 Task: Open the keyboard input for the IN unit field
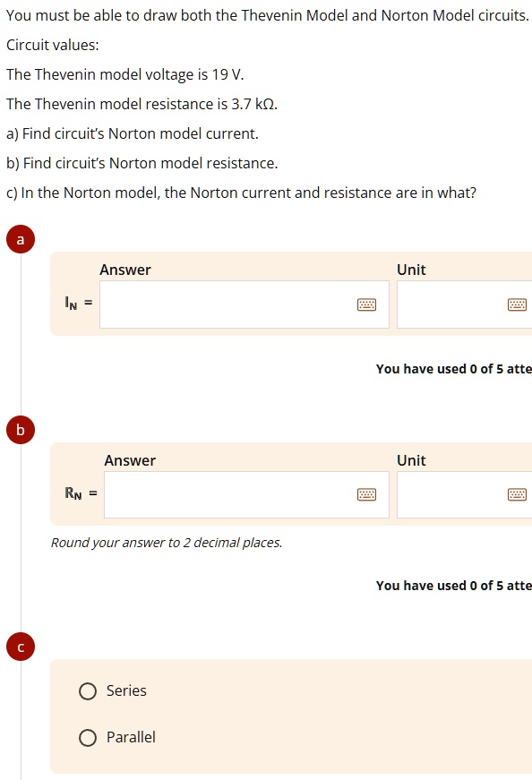coord(517,304)
